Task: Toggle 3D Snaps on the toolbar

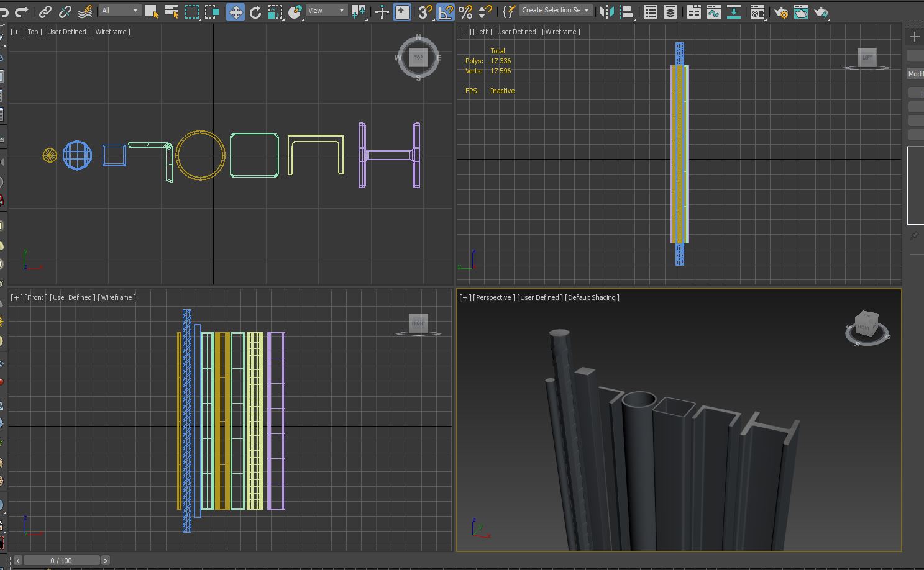Action: (425, 12)
